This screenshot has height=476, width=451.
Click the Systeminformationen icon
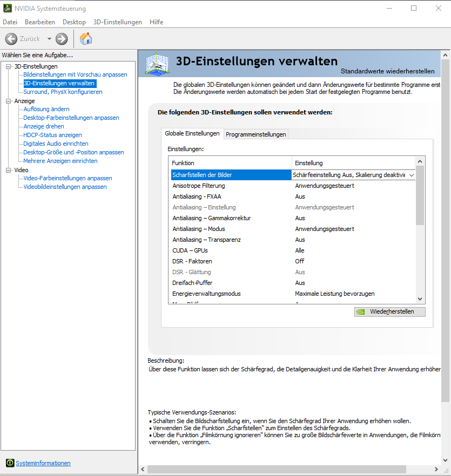point(10,463)
